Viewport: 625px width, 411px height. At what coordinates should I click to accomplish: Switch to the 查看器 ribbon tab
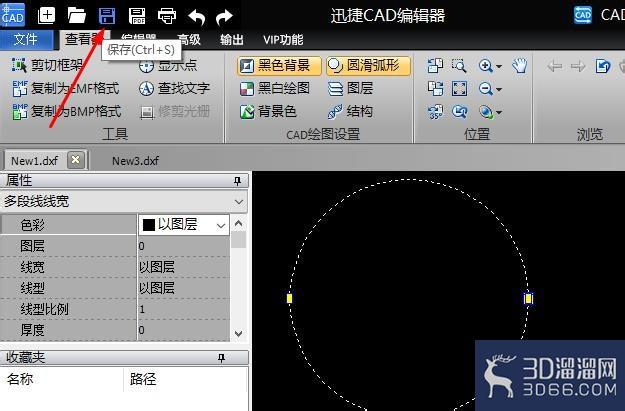click(x=83, y=39)
